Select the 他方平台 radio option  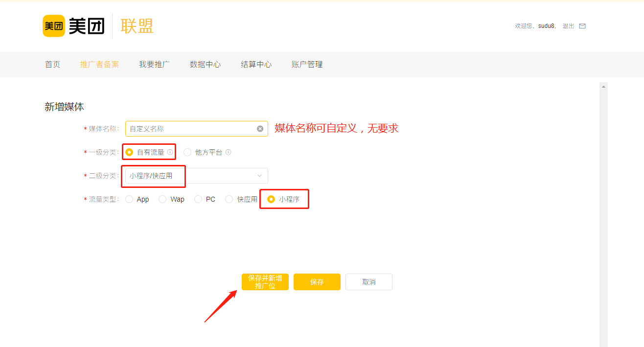click(x=187, y=152)
